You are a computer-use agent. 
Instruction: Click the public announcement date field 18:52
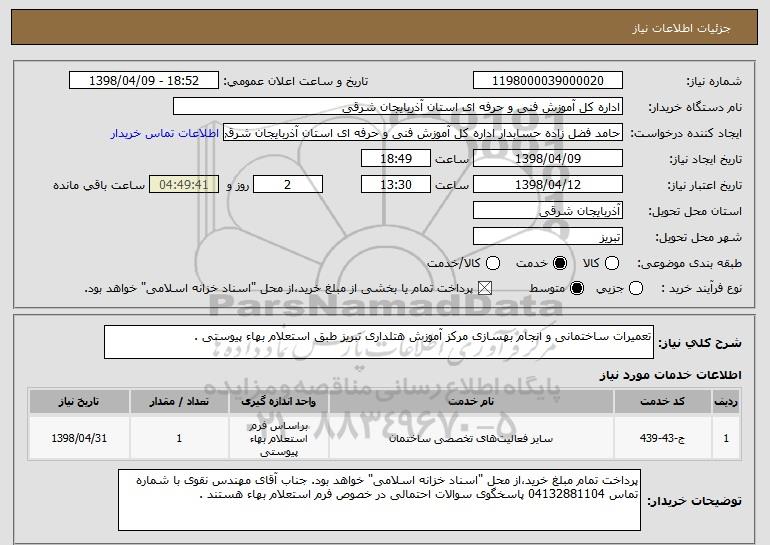coord(144,81)
